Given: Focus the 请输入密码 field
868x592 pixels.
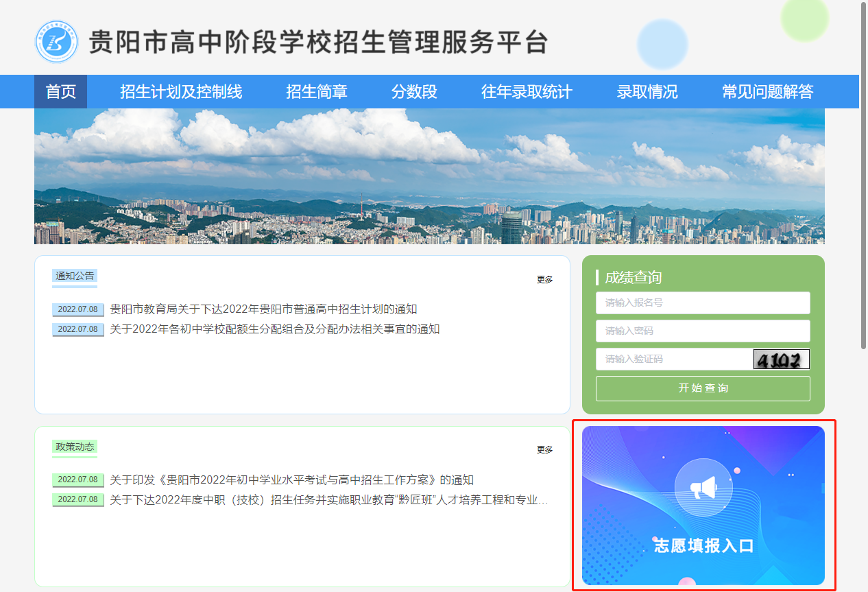Looking at the screenshot, I should (x=703, y=331).
